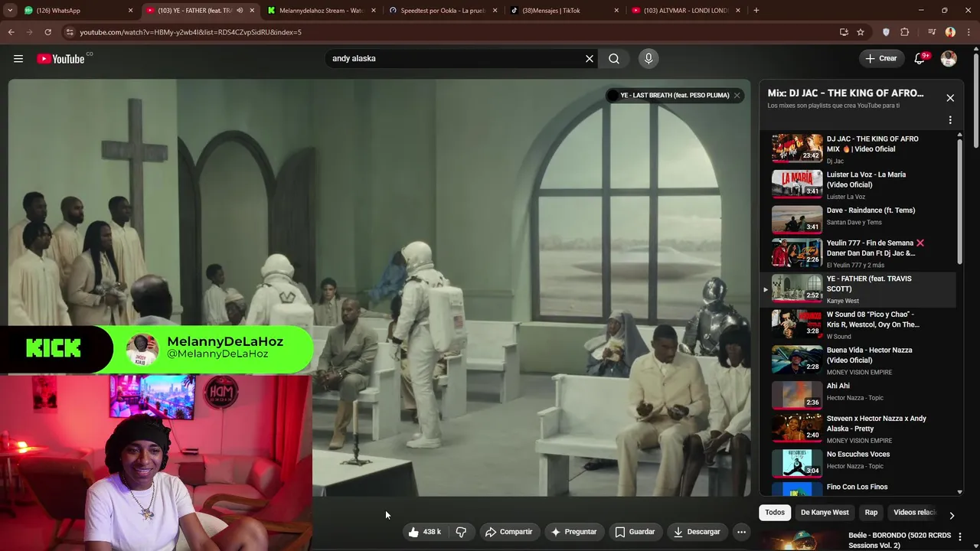The height and width of the screenshot is (551, 980).
Task: Open more actions ellipsis under video
Action: coord(741,532)
